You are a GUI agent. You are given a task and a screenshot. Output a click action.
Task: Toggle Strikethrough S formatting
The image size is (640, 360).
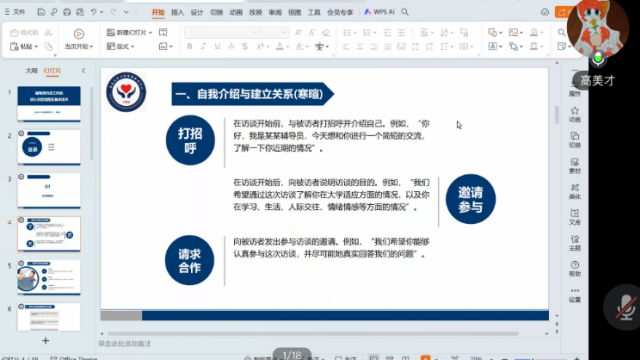click(245, 47)
